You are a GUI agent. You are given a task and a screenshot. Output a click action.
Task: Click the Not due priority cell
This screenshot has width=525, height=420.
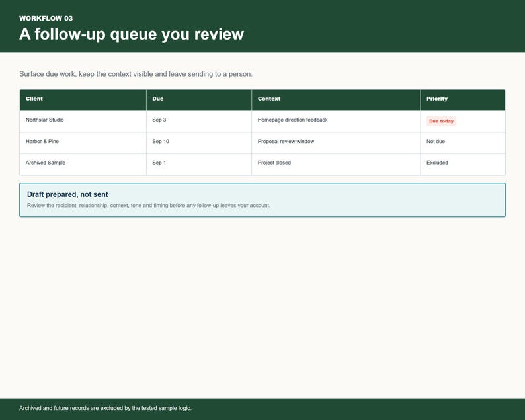463,143
